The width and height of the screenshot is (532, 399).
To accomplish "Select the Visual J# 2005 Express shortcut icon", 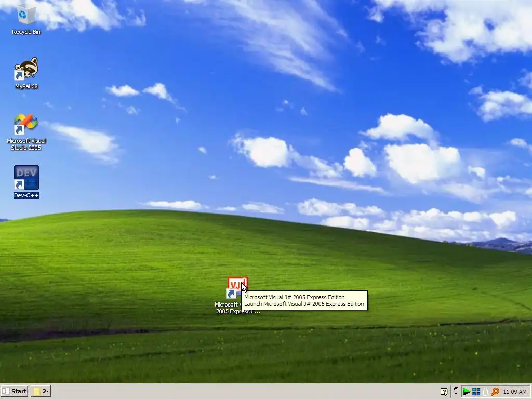I will click(237, 288).
